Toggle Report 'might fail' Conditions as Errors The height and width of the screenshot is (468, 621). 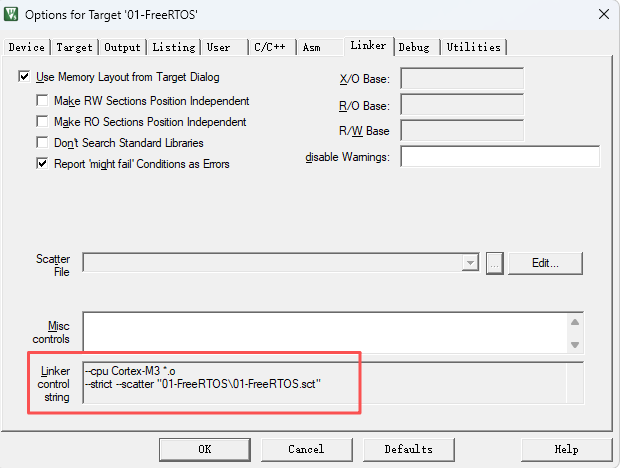coord(42,164)
